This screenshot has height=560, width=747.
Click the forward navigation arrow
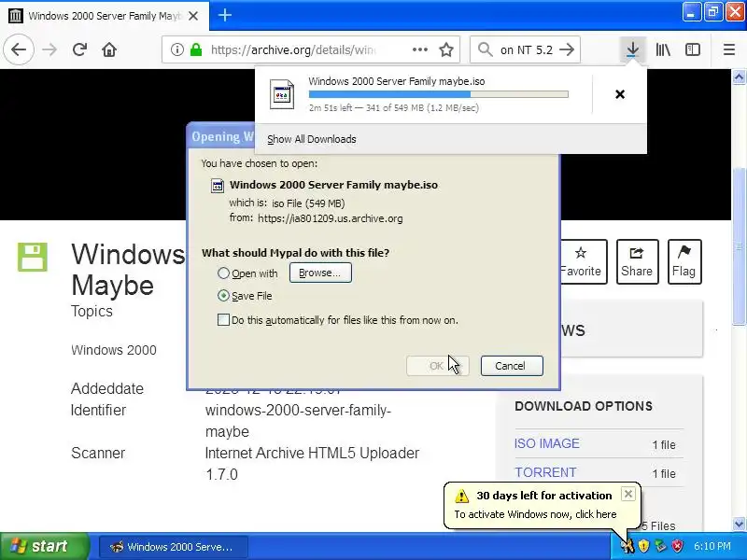[49, 49]
